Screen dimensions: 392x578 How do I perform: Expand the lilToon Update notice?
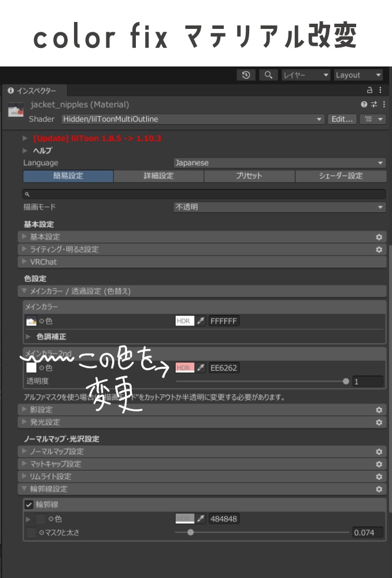point(25,138)
